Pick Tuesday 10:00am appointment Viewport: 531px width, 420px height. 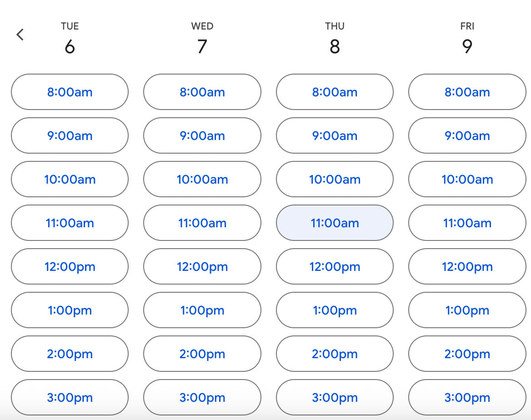coord(70,179)
